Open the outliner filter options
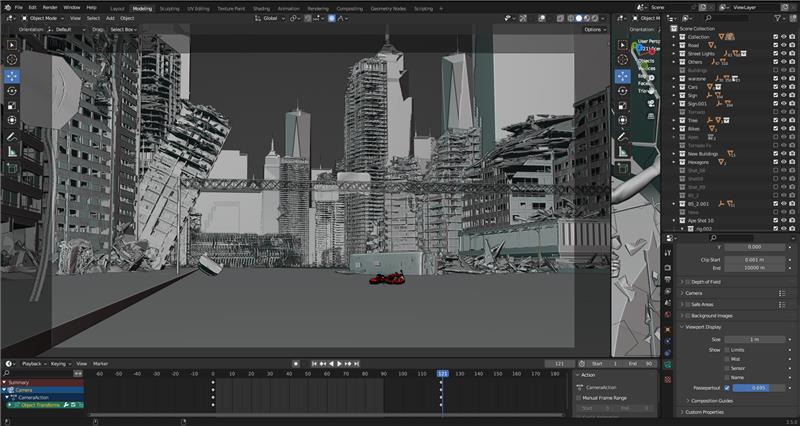This screenshot has height=426, width=800. pyautogui.click(x=779, y=18)
